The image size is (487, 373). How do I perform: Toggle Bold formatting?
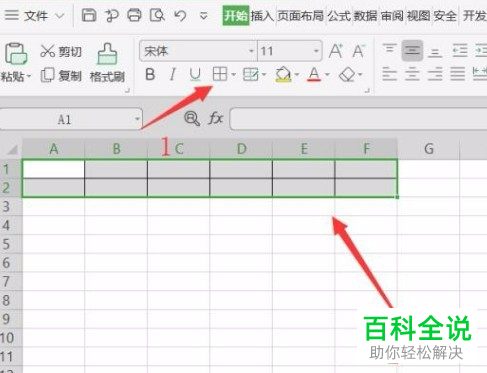click(150, 75)
